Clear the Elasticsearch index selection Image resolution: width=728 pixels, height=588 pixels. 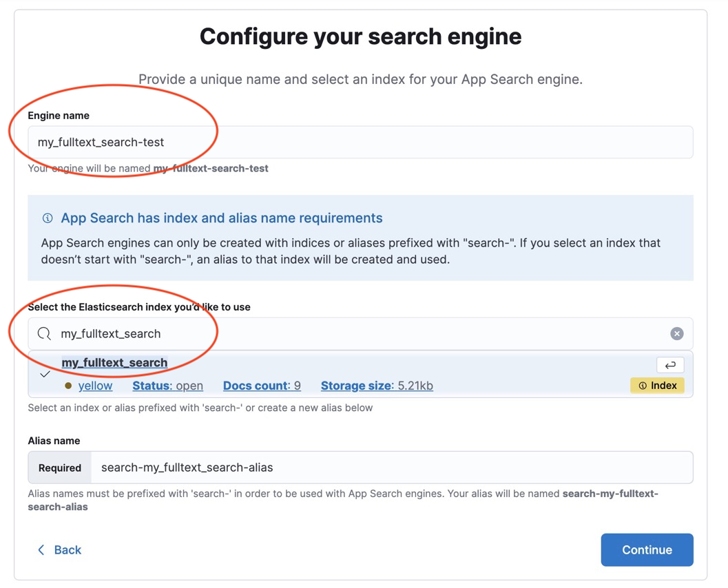677,334
